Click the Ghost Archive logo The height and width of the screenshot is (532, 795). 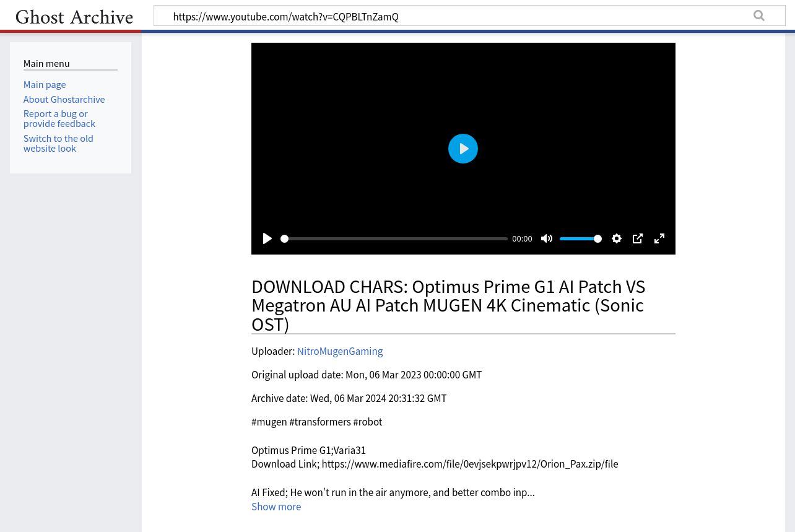coord(74,17)
